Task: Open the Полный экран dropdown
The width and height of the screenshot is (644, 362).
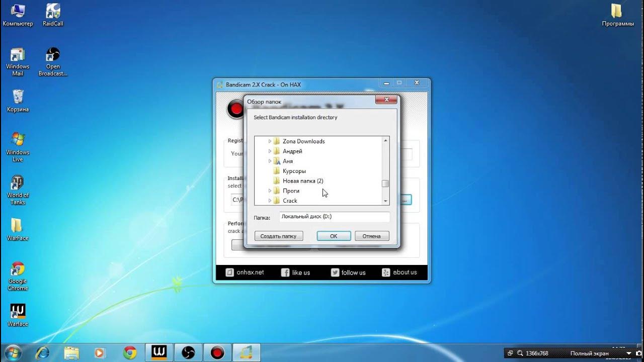Action: point(628,353)
